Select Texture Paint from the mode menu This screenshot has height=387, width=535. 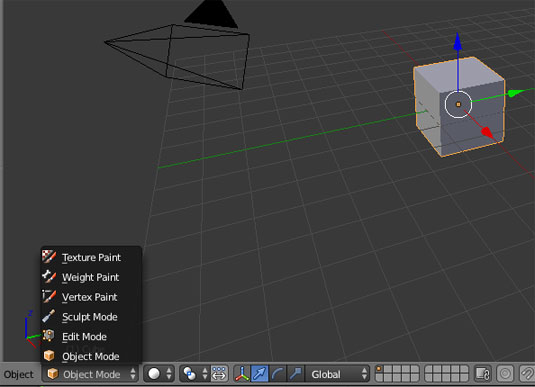91,257
